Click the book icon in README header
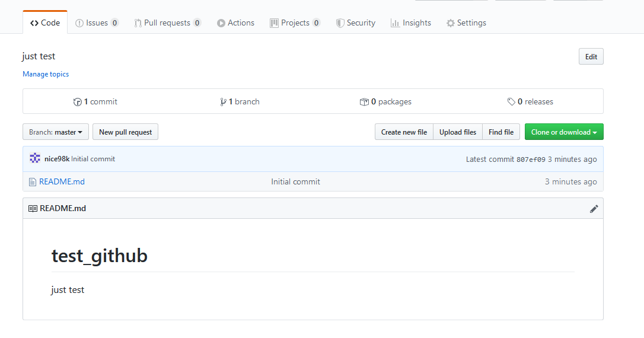The image size is (644, 338). coord(33,209)
